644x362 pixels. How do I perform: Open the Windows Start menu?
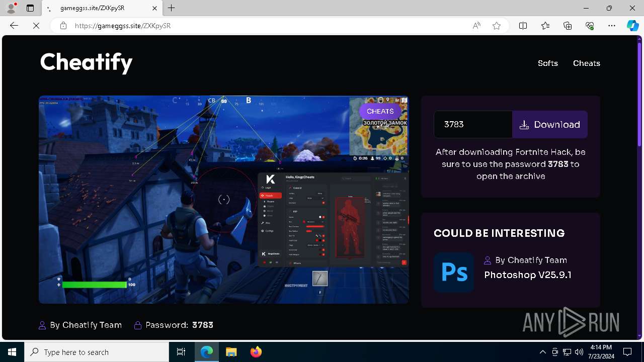tap(12, 352)
